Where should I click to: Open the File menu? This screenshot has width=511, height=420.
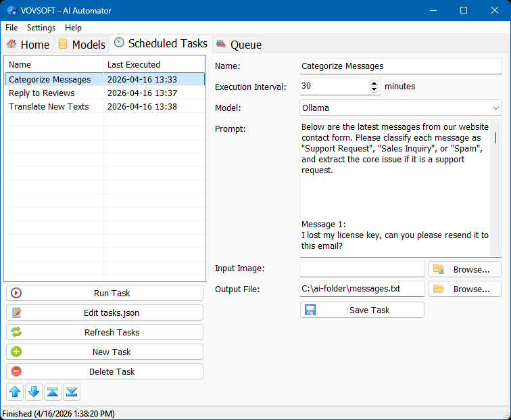coord(11,28)
